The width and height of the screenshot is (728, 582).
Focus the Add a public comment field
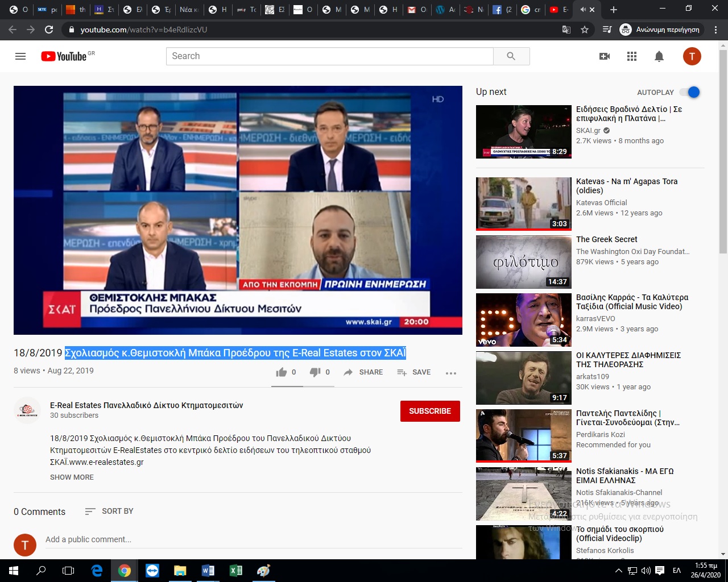point(254,540)
